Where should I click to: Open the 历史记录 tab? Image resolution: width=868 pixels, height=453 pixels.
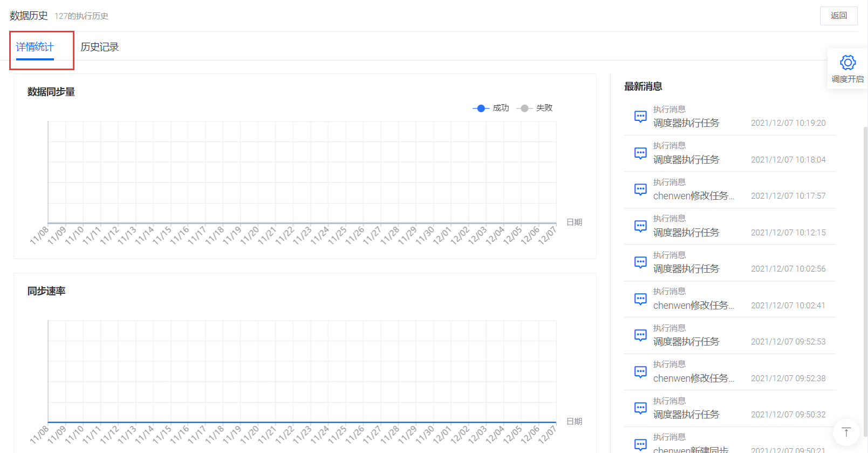coord(99,47)
